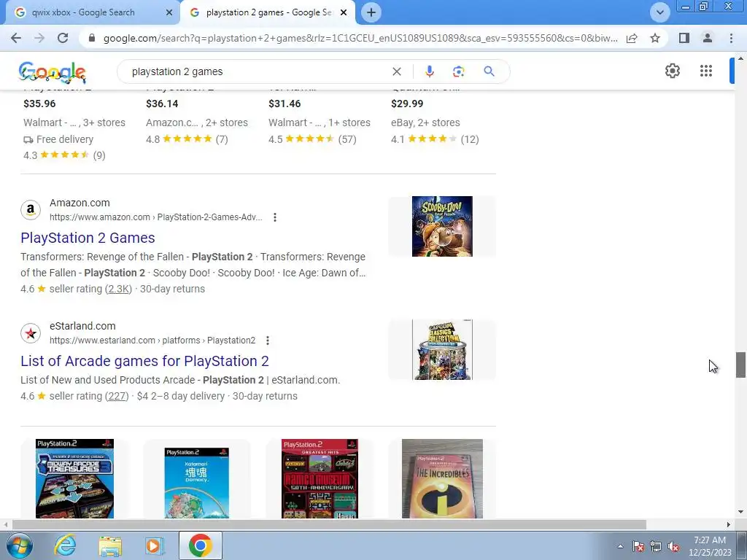Viewport: 747px width, 560px height.
Task: Open eStarland 227 seller rating reviews
Action: pos(117,396)
